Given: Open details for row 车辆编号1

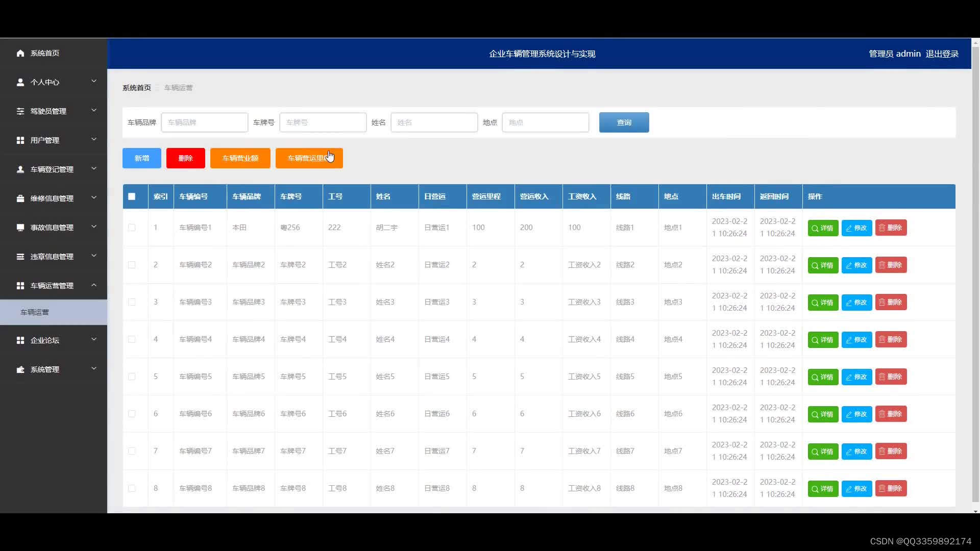Looking at the screenshot, I should [x=823, y=228].
